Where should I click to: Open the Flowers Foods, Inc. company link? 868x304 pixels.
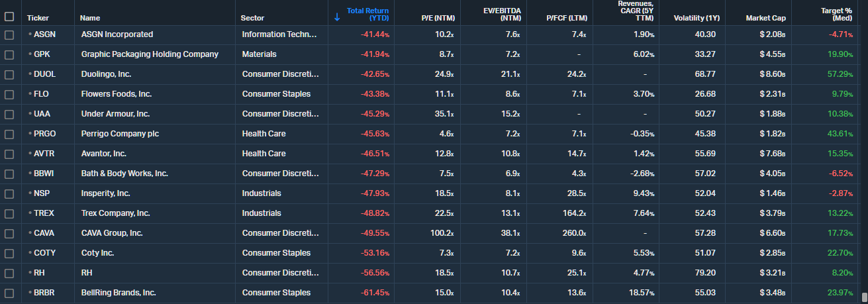point(116,94)
